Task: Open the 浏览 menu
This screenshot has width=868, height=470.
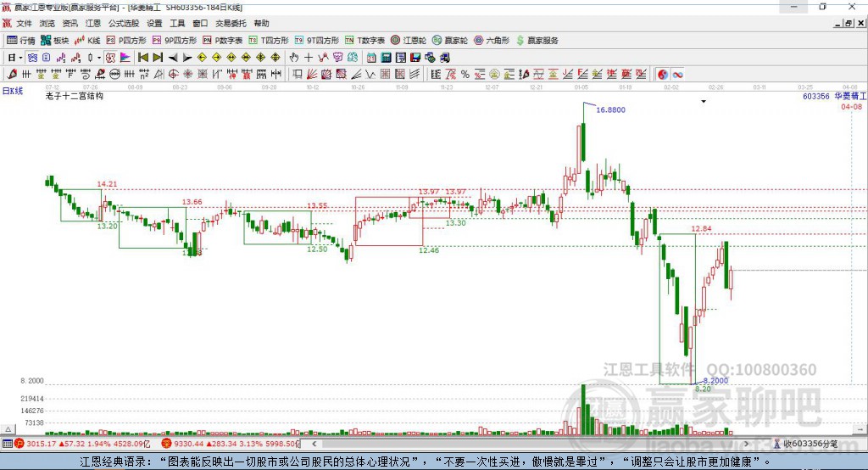Action: click(x=47, y=23)
